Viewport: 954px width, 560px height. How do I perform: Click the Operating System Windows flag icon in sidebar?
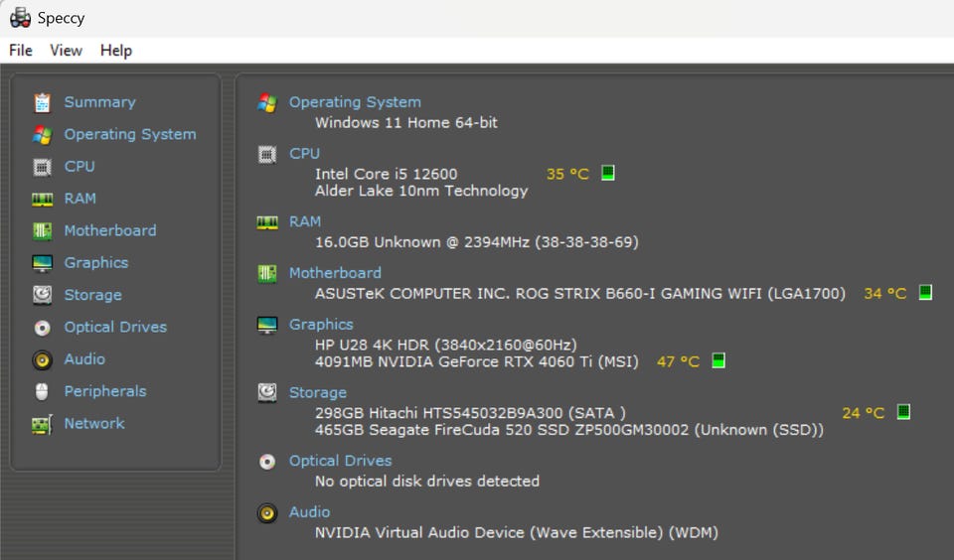point(42,134)
